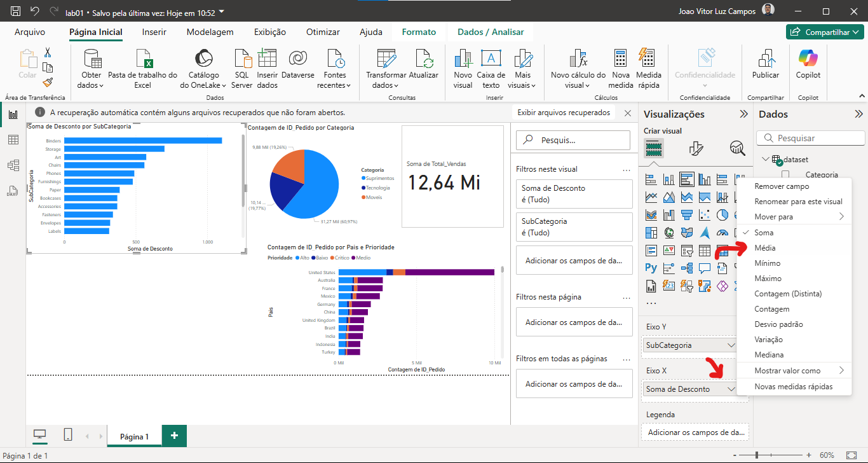
Task: Tick the Categoria field checkbox
Action: click(x=785, y=175)
